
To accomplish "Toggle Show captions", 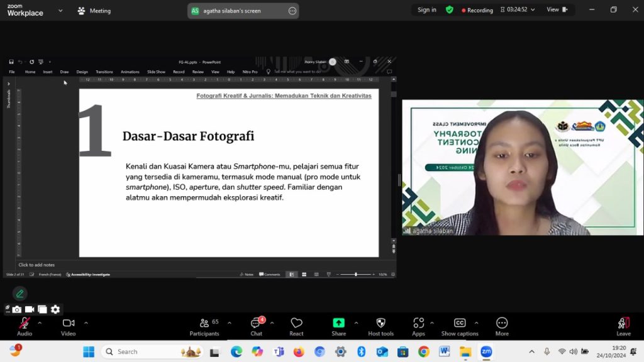I will tap(460, 324).
